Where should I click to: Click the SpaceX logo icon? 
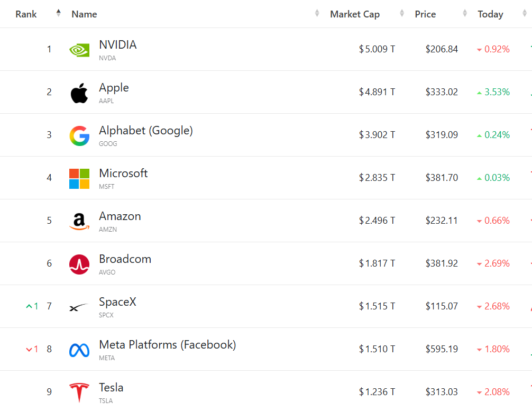tap(79, 307)
